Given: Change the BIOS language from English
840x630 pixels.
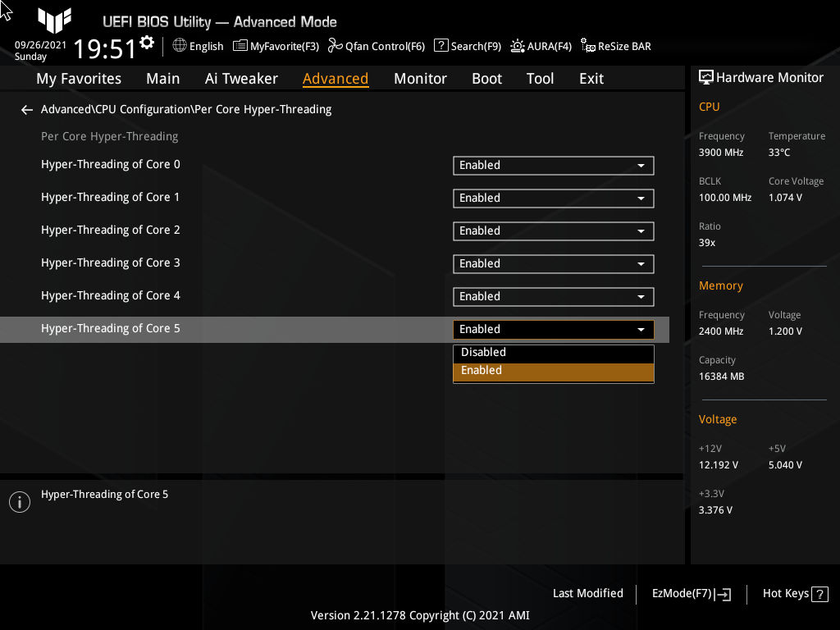Looking at the screenshot, I should point(198,46).
